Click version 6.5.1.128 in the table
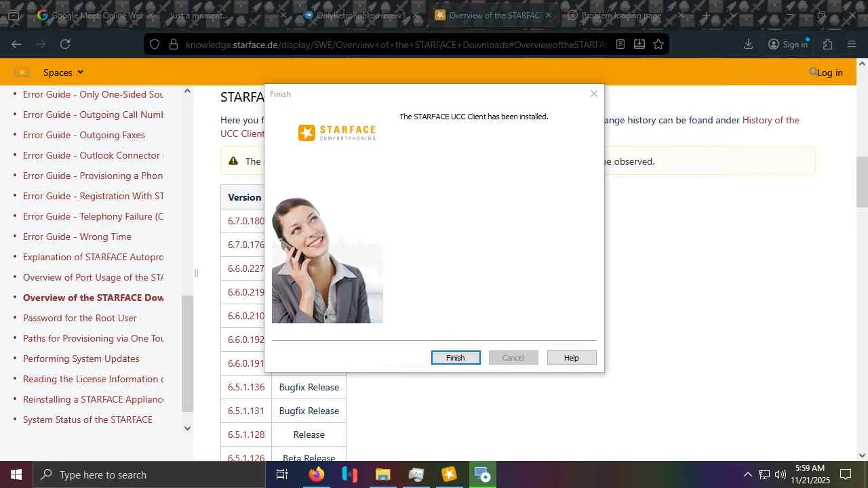 click(x=246, y=434)
